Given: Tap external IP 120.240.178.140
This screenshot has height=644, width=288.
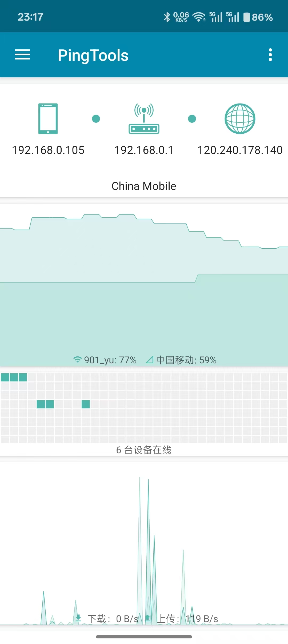Looking at the screenshot, I should 240,150.
